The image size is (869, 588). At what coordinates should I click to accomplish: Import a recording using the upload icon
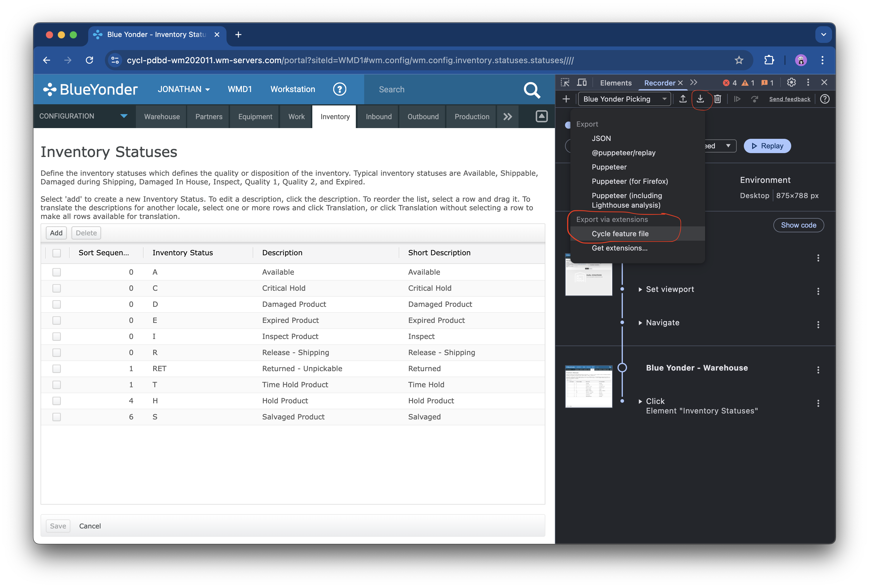pyautogui.click(x=683, y=99)
